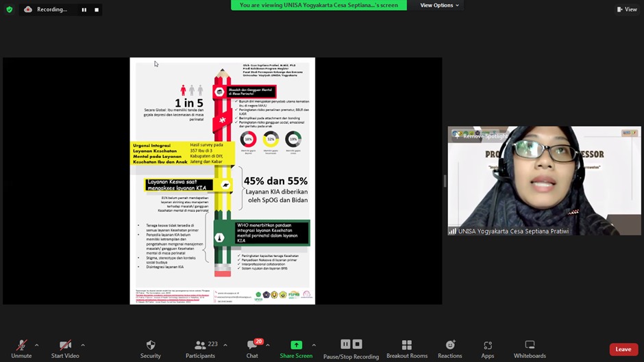
Task: Unmute the microphone
Action: click(21, 348)
